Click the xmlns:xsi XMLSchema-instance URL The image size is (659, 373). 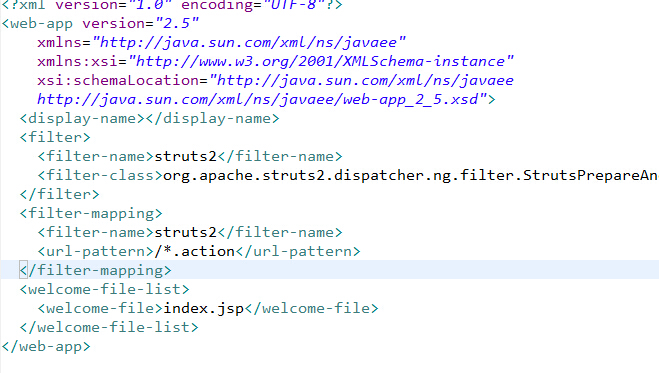321,61
